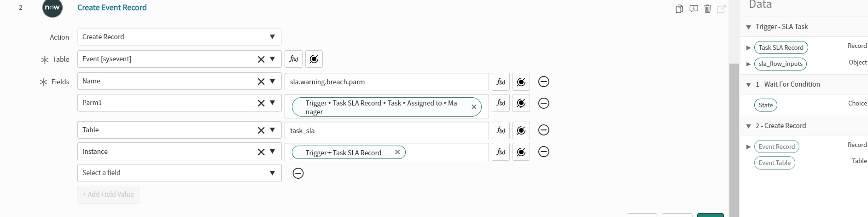
Task: Open the Parm1 field dropdown arrow
Action: click(273, 103)
